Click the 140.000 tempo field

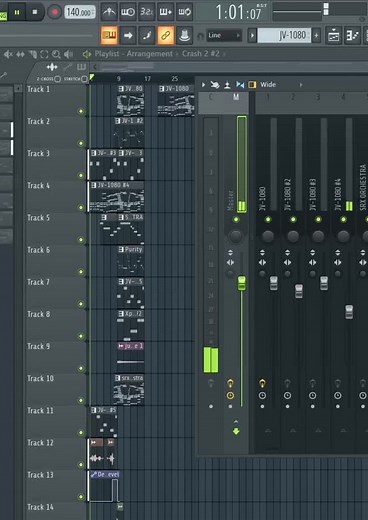pyautogui.click(x=79, y=12)
